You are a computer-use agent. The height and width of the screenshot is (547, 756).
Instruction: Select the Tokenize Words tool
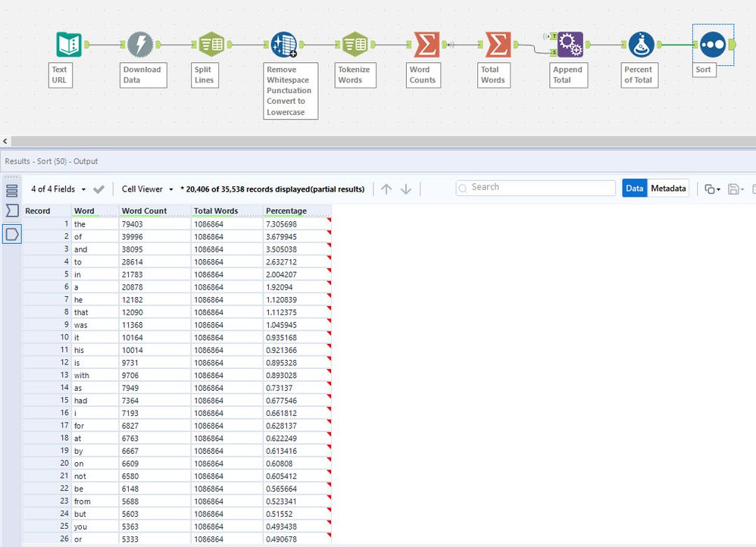355,45
